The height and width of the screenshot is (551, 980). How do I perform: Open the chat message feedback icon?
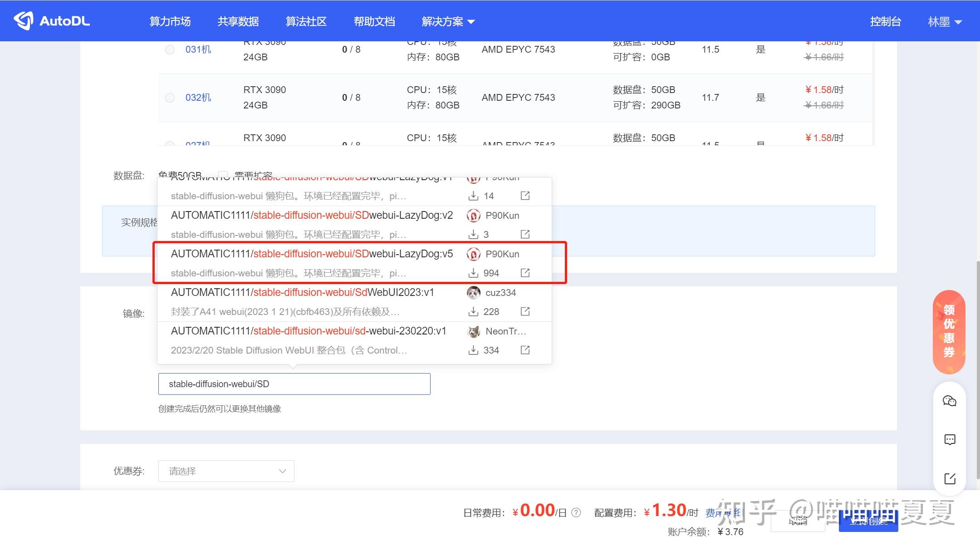tap(949, 439)
